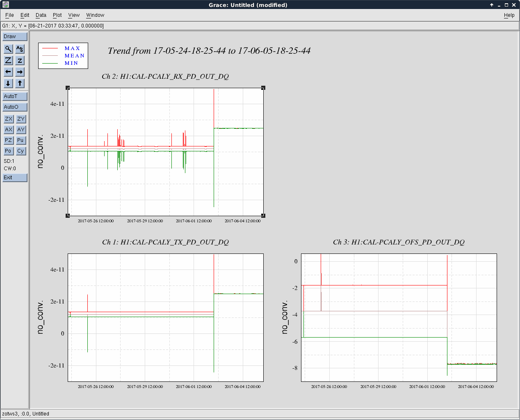Select the magnifier zoom tool
The image size is (520, 420).
(8, 49)
